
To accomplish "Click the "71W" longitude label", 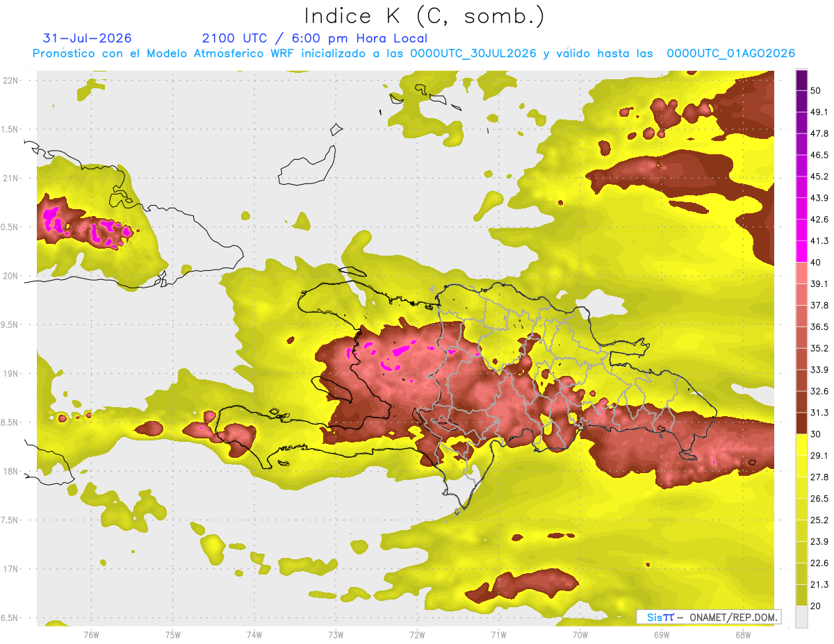I will coord(498,634).
